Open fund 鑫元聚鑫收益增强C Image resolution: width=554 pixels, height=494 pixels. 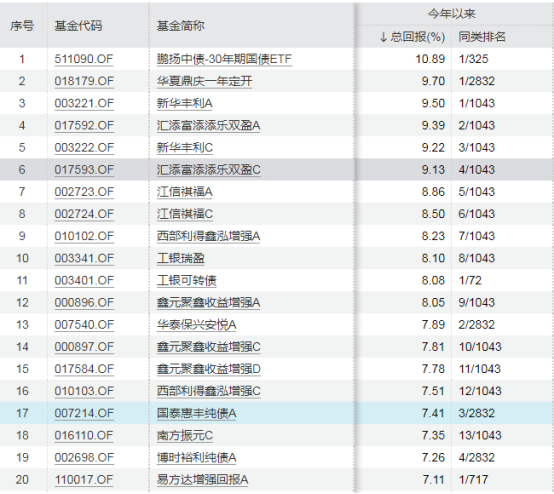click(208, 347)
